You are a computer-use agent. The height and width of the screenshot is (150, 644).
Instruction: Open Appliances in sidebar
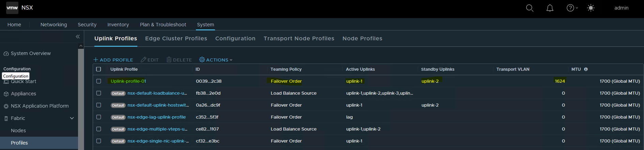24,94
